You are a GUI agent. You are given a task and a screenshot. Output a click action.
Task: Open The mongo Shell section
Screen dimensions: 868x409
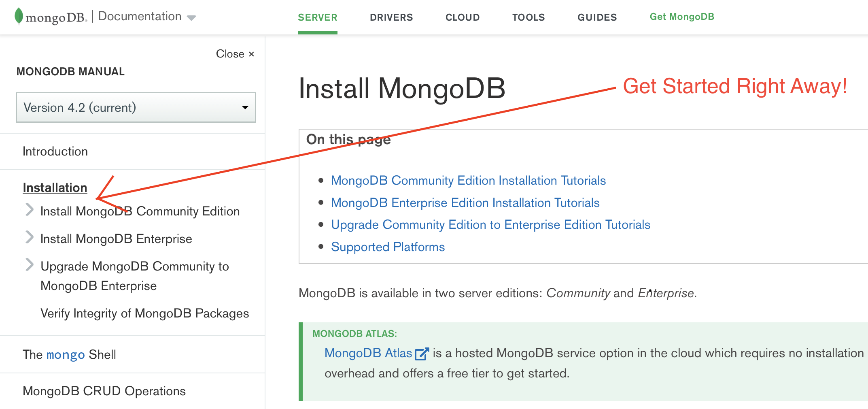tap(69, 355)
